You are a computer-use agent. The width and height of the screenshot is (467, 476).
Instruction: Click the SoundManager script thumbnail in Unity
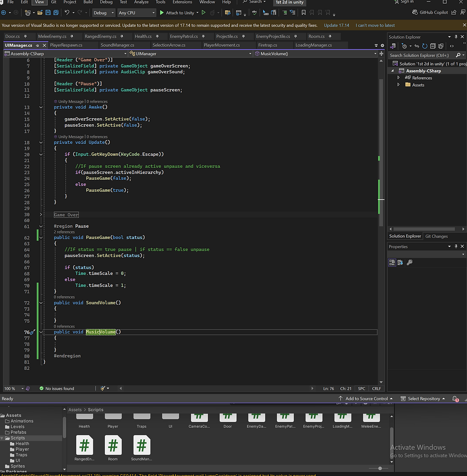coord(142,445)
